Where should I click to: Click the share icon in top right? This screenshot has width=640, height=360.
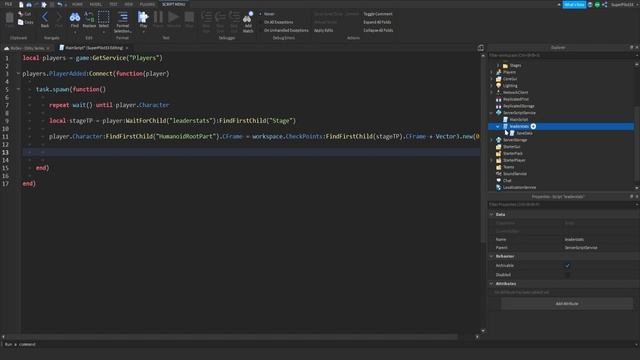click(605, 4)
